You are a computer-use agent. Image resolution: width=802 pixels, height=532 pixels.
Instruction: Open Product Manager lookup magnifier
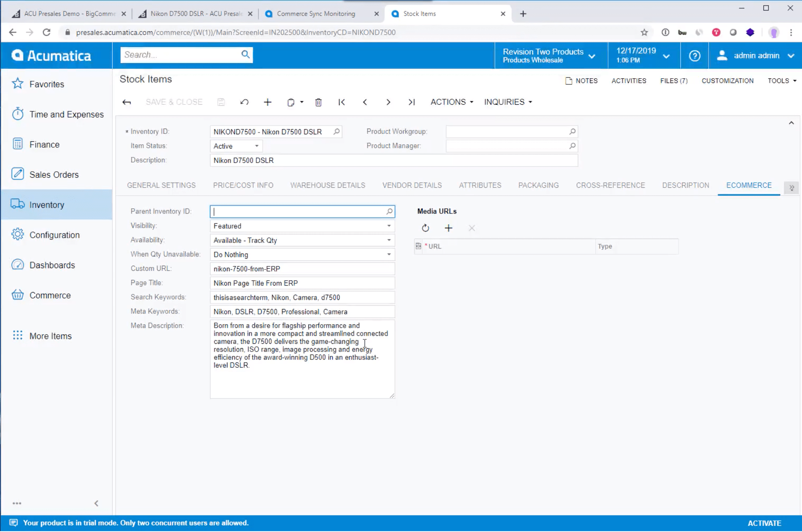[x=572, y=146]
